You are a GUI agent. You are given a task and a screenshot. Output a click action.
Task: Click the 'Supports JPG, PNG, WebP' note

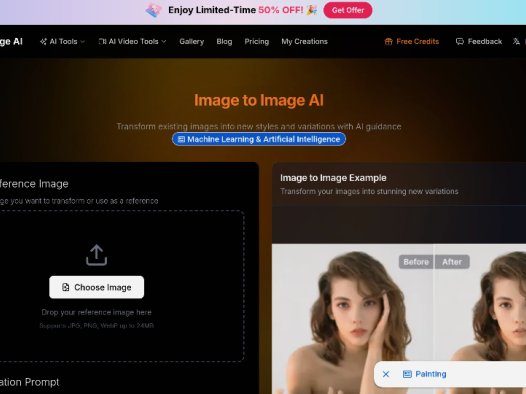pyautogui.click(x=97, y=326)
